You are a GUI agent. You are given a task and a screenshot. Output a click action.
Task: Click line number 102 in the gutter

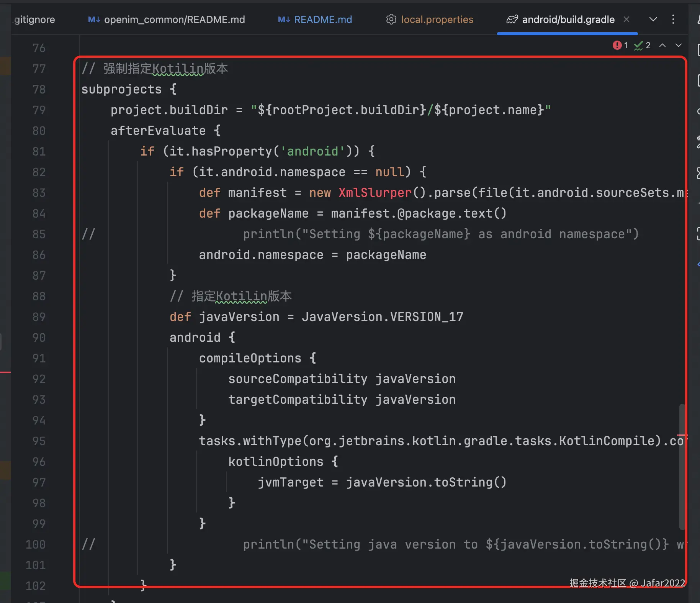click(36, 586)
